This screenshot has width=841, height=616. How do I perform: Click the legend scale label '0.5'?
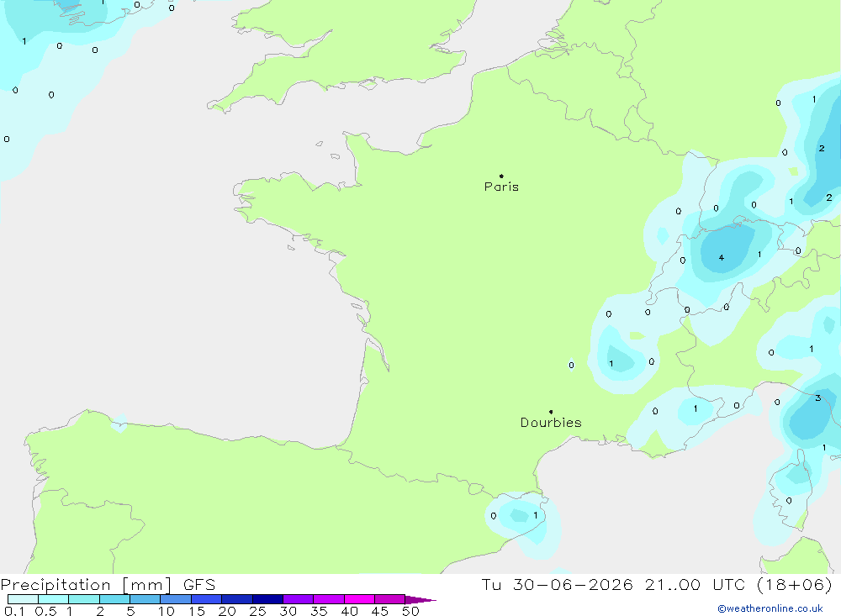pyautogui.click(x=45, y=611)
